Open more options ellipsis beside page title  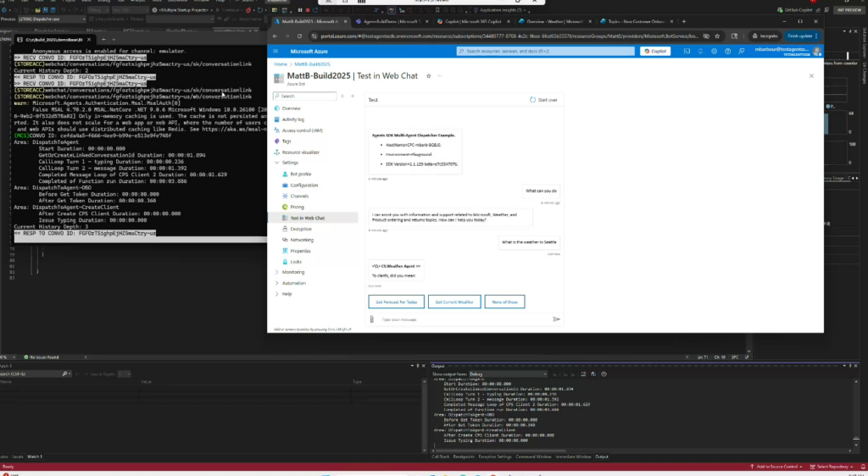point(440,76)
